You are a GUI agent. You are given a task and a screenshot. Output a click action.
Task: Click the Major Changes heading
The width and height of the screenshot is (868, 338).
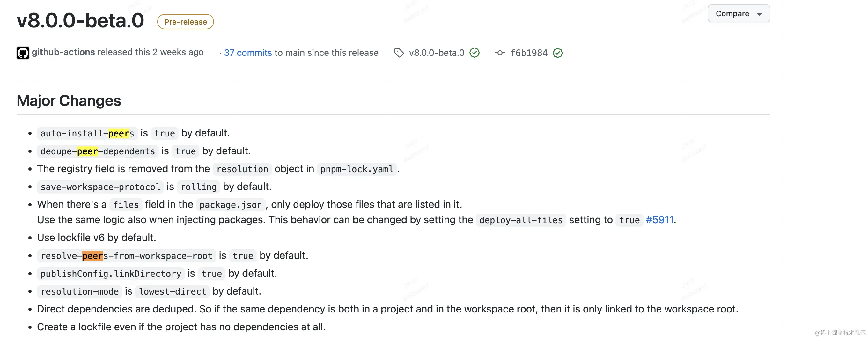tap(69, 101)
